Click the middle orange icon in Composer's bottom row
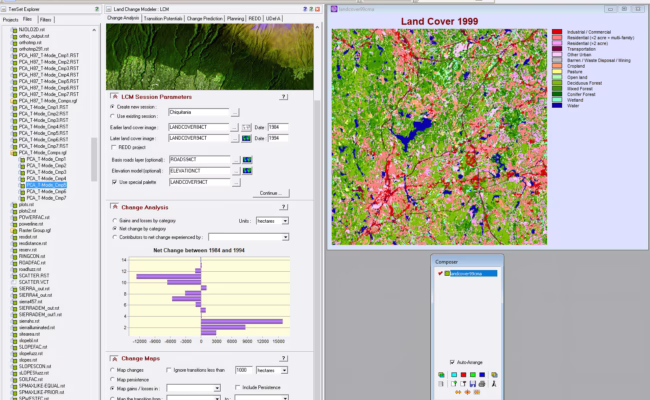 (468, 392)
